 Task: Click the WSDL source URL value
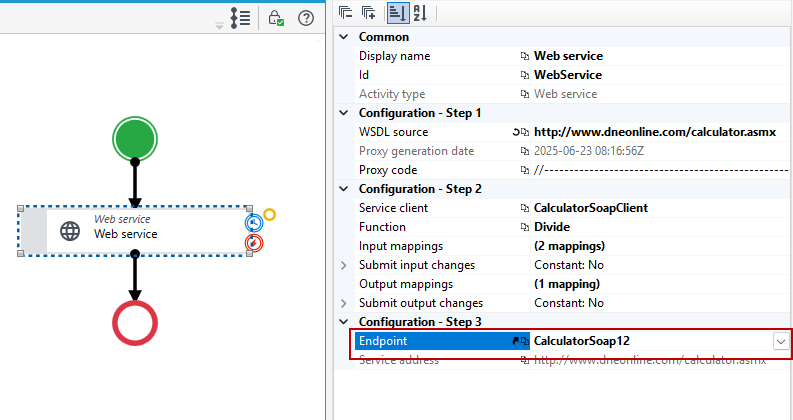[x=655, y=132]
